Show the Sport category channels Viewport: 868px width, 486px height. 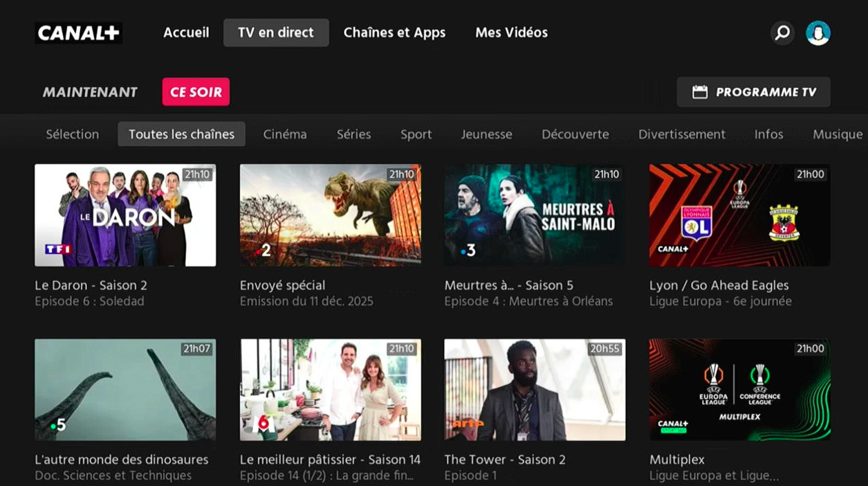[x=416, y=134]
